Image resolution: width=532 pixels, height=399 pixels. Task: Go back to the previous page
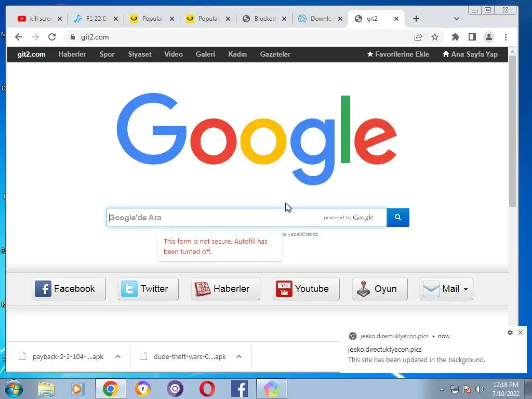click(x=19, y=37)
